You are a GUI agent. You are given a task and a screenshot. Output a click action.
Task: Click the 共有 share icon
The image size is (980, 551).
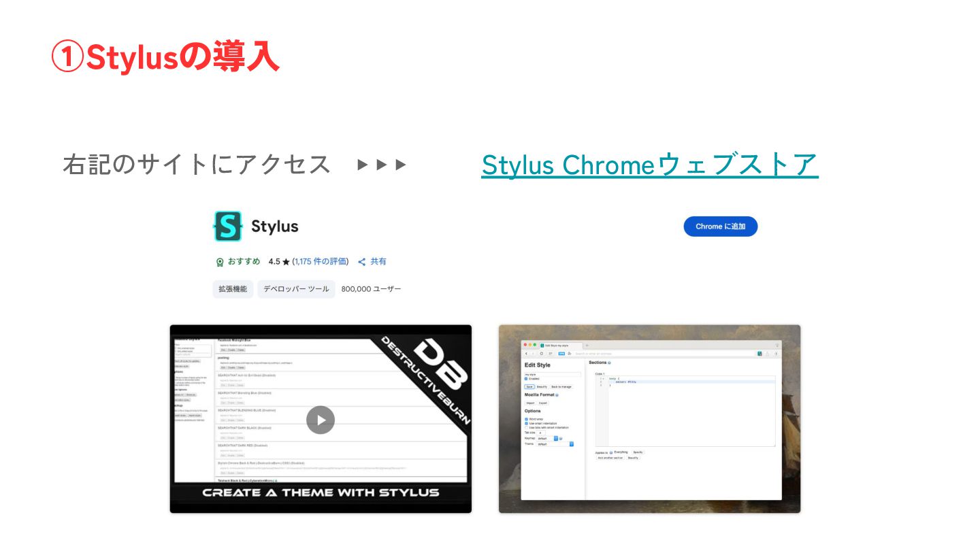[362, 262]
